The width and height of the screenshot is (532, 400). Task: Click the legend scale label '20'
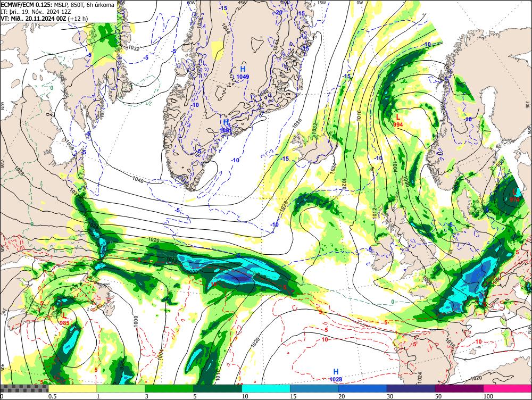pos(342,396)
